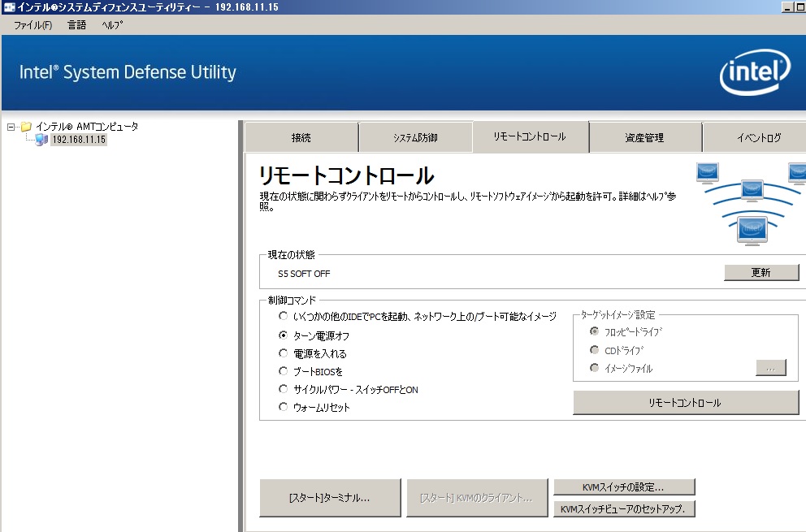This screenshot has width=806, height=532.
Task: Switch to the 資産管理 tab
Action: click(x=644, y=138)
